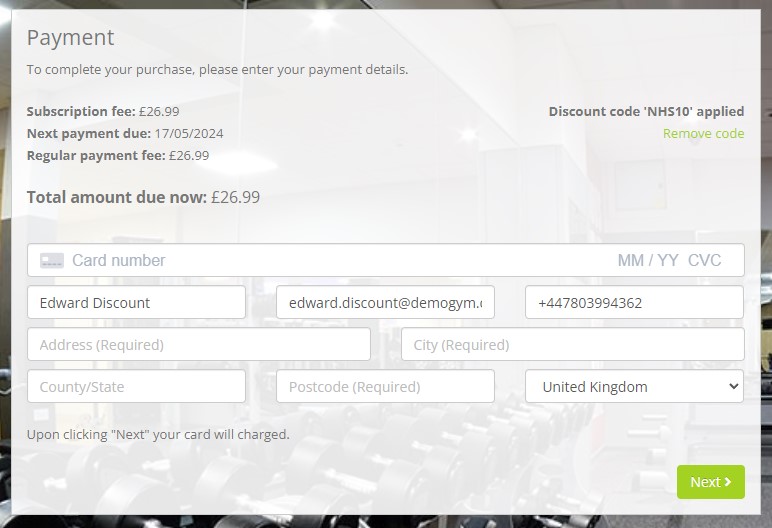Click the Postcode (Required) field
The image size is (772, 528).
(385, 387)
